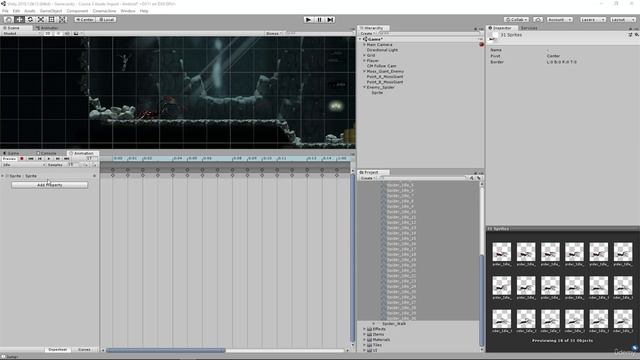The width and height of the screenshot is (640, 360).
Task: Open the Account dropdown
Action: click(x=560, y=20)
